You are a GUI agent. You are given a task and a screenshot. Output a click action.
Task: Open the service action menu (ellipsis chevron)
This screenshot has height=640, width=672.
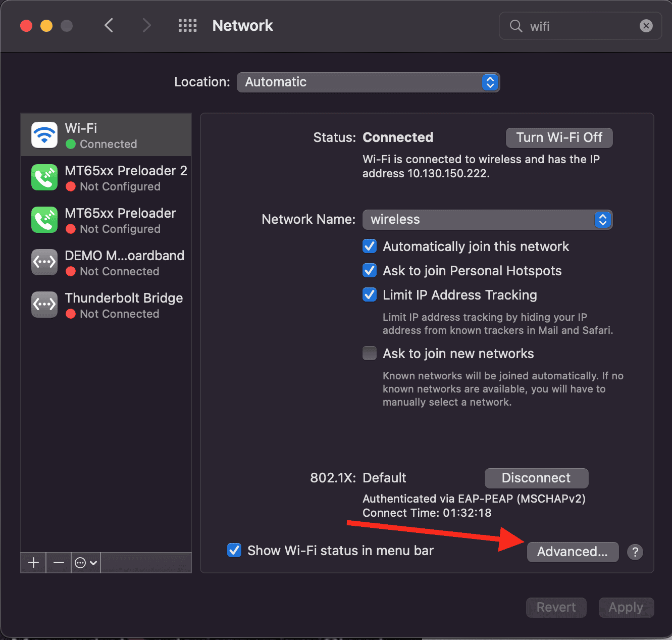85,563
